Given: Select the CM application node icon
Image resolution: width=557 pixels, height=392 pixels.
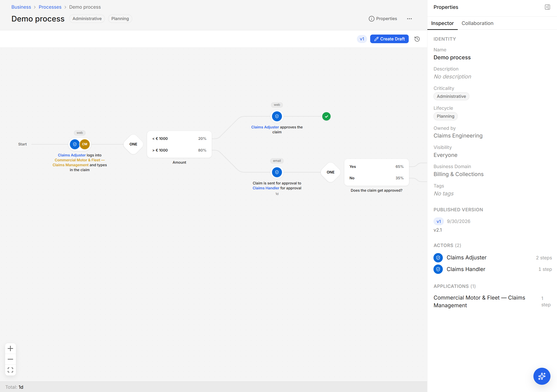Looking at the screenshot, I should point(85,144).
